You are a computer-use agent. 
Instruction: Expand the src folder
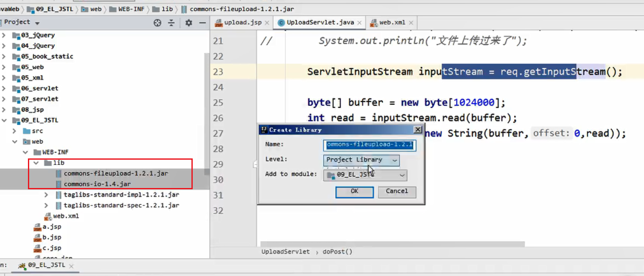[x=15, y=131]
